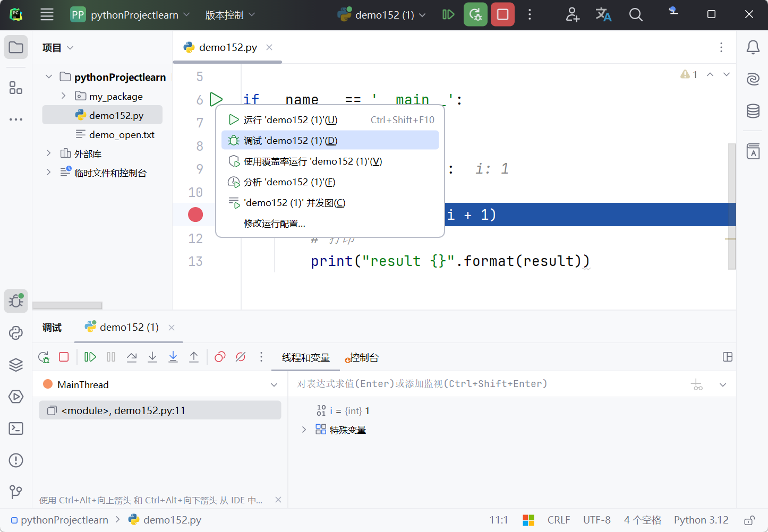Open the Python Console tool window icon

pyautogui.click(x=16, y=333)
